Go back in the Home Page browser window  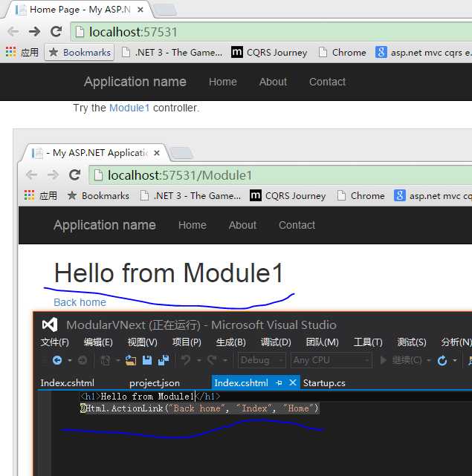pyautogui.click(x=13, y=31)
